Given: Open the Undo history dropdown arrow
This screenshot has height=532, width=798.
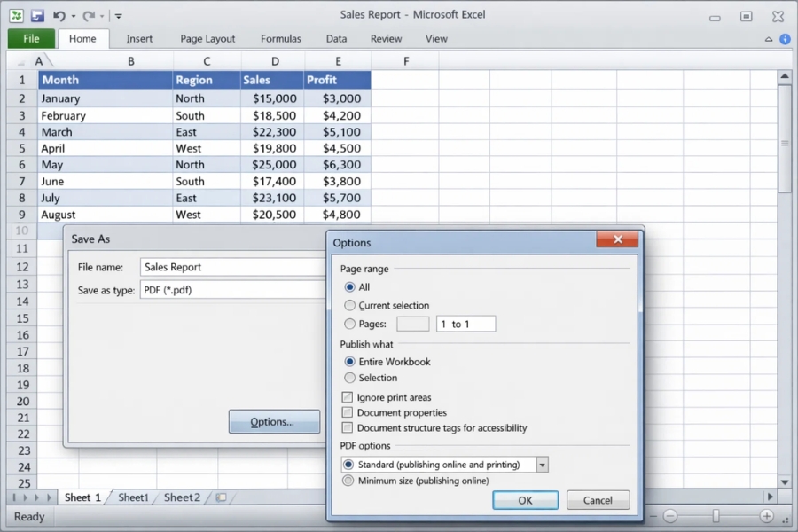Looking at the screenshot, I should (73, 15).
